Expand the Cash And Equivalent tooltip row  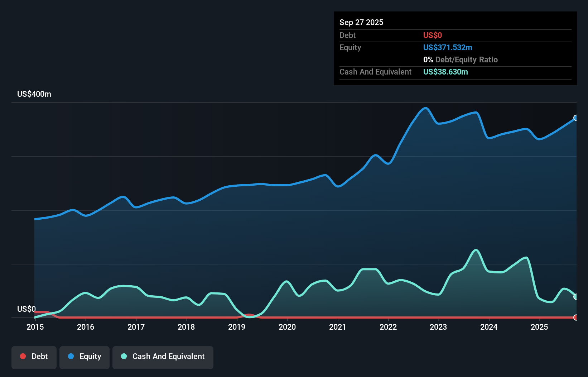coord(375,72)
